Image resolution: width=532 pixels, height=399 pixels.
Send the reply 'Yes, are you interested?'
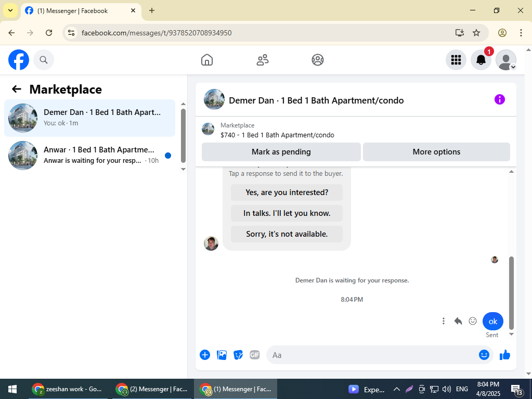click(x=287, y=192)
